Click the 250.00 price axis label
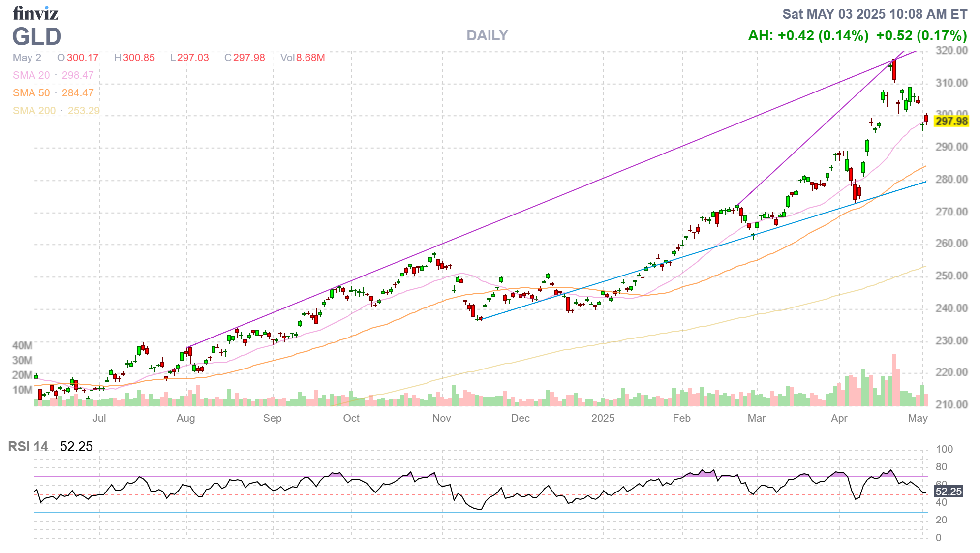 coord(951,276)
